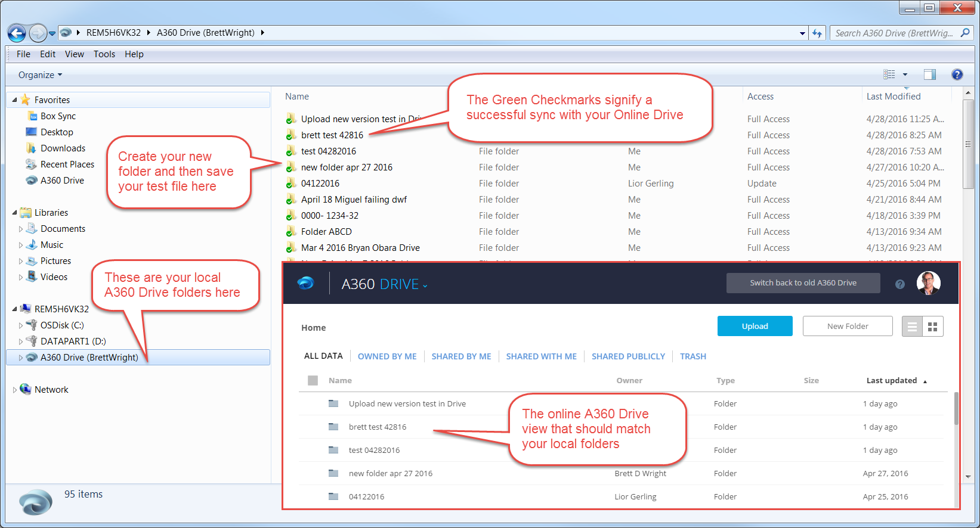Open the view options dropdown arrow
The width and height of the screenshot is (980, 528).
tap(905, 74)
